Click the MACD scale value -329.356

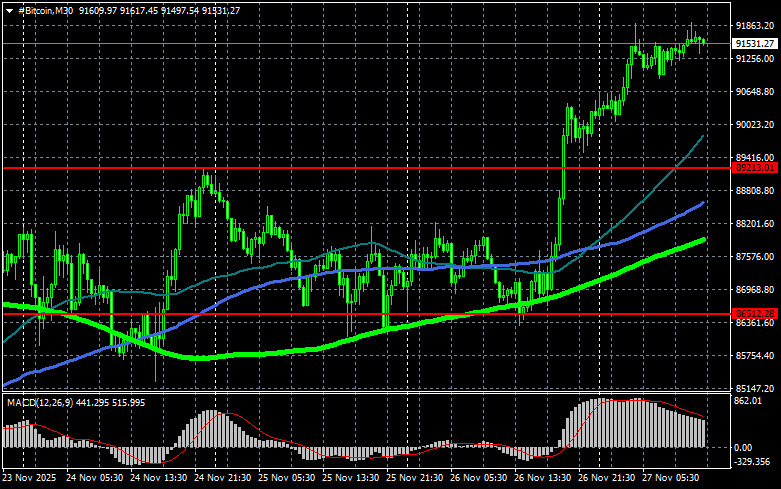coord(752,462)
